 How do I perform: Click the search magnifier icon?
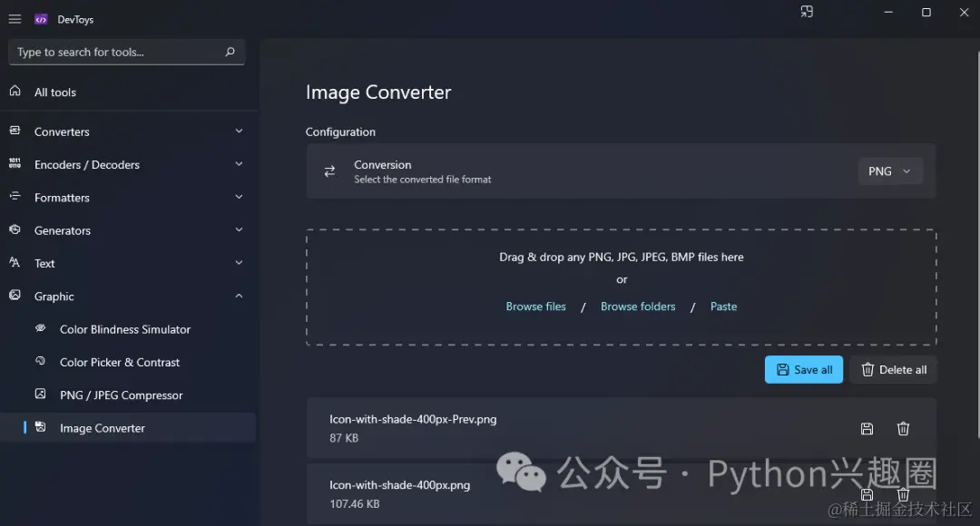tap(230, 52)
